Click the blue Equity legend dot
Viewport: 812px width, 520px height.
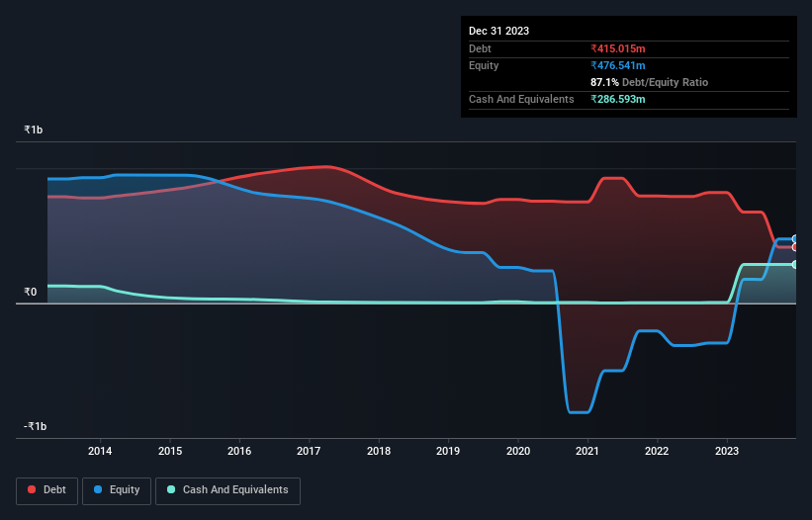coord(98,489)
